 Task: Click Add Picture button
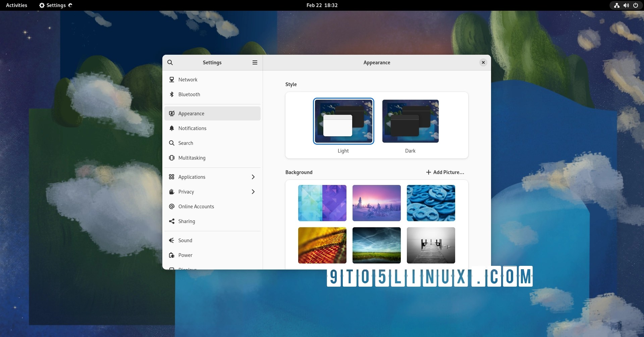click(445, 172)
